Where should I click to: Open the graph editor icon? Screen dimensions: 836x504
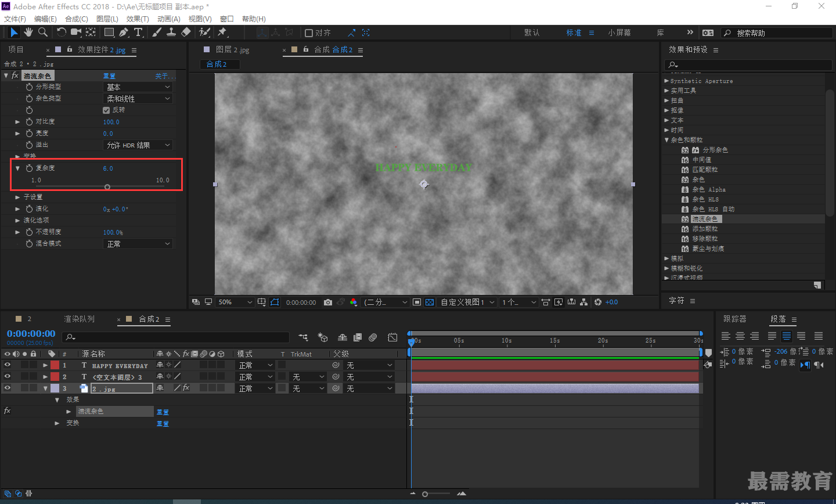[392, 337]
